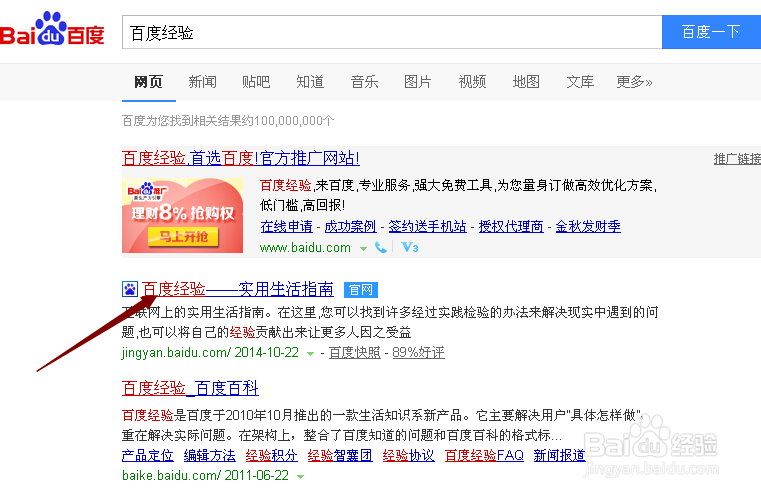Click the baike.baidu.com/ 2011-06-22 URL
Image resolution: width=761 pixels, height=495 pixels.
pyautogui.click(x=205, y=475)
